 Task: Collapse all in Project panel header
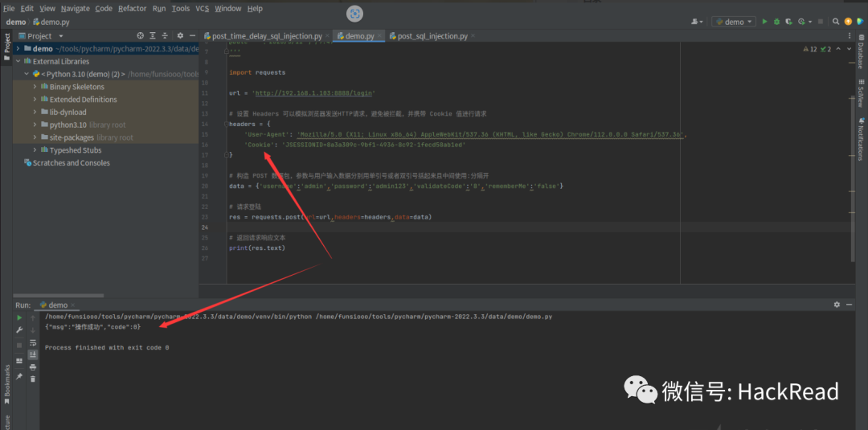tap(166, 36)
